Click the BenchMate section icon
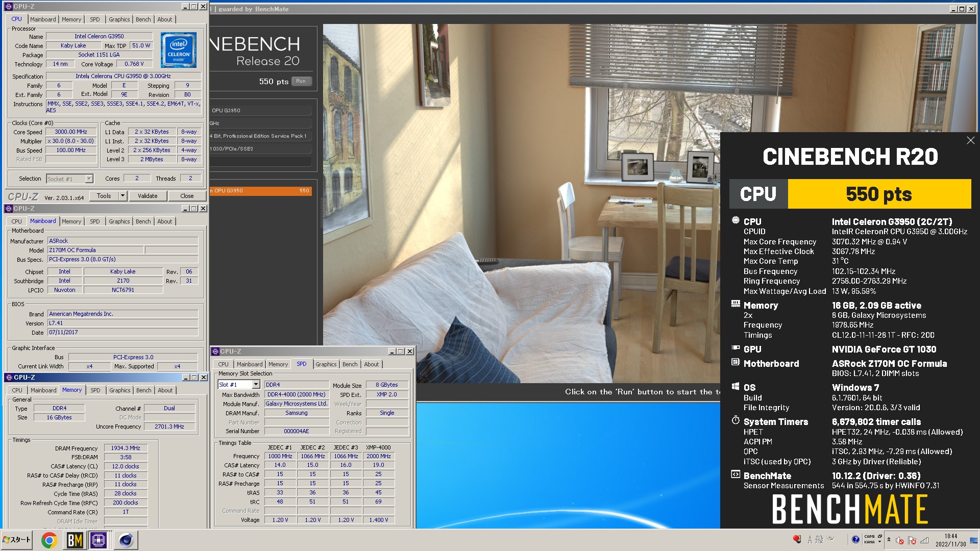 tap(736, 474)
